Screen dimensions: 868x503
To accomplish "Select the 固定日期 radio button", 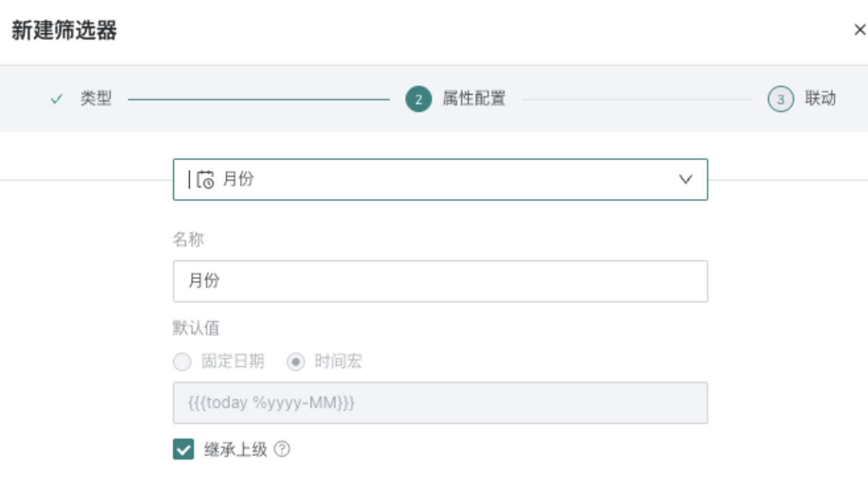I will [x=182, y=362].
